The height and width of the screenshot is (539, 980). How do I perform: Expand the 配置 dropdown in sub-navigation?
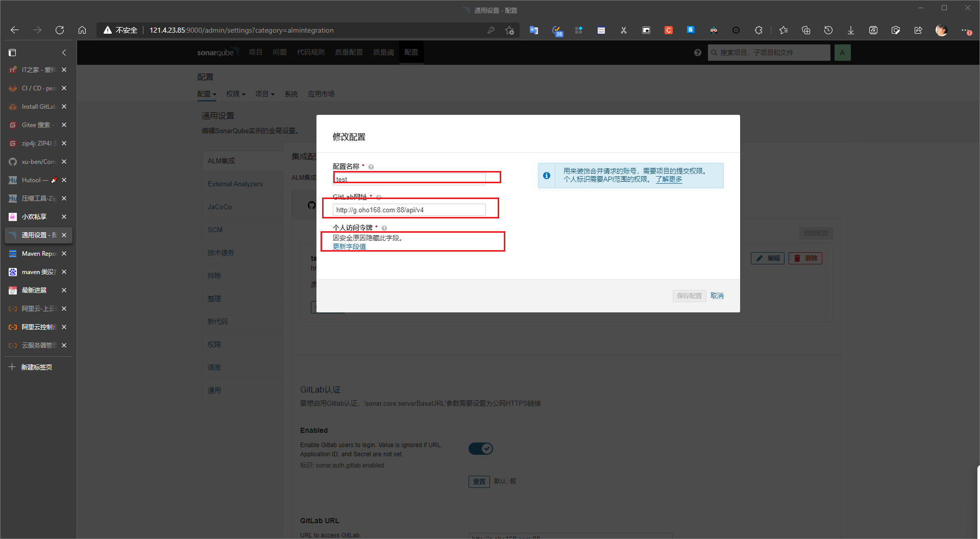(x=207, y=93)
